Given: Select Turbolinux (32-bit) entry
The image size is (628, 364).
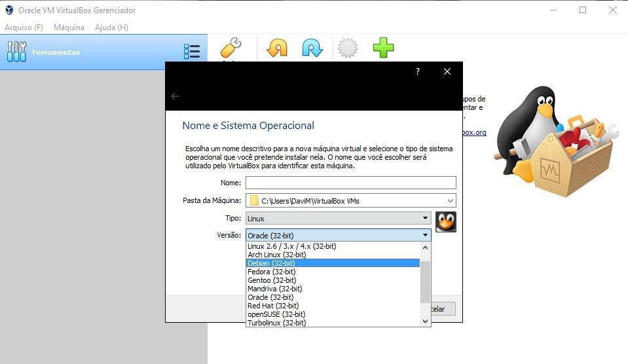Looking at the screenshot, I should [x=333, y=323].
